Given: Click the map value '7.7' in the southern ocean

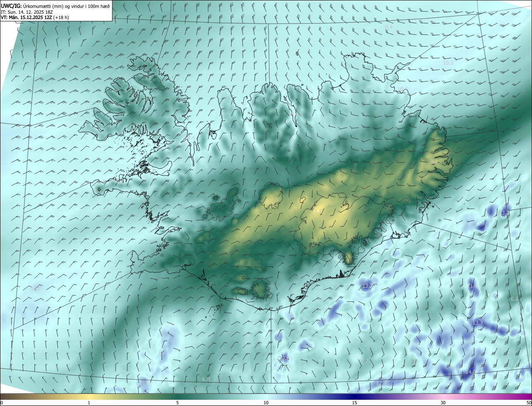Looking at the screenshot, I should point(365,361).
